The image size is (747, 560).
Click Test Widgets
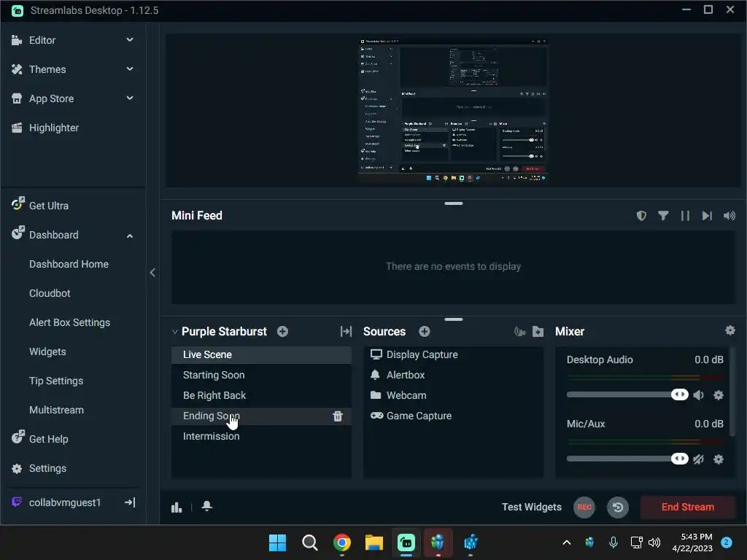click(531, 507)
